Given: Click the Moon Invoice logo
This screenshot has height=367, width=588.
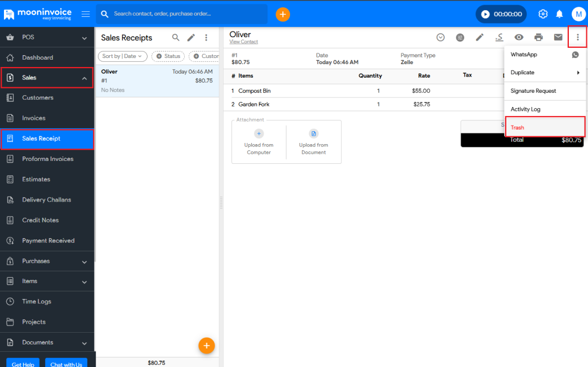Looking at the screenshot, I should coord(38,14).
